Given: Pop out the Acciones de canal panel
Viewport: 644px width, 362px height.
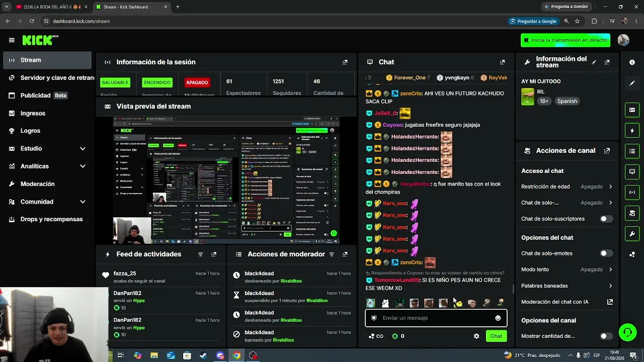Looking at the screenshot, I should tap(607, 151).
